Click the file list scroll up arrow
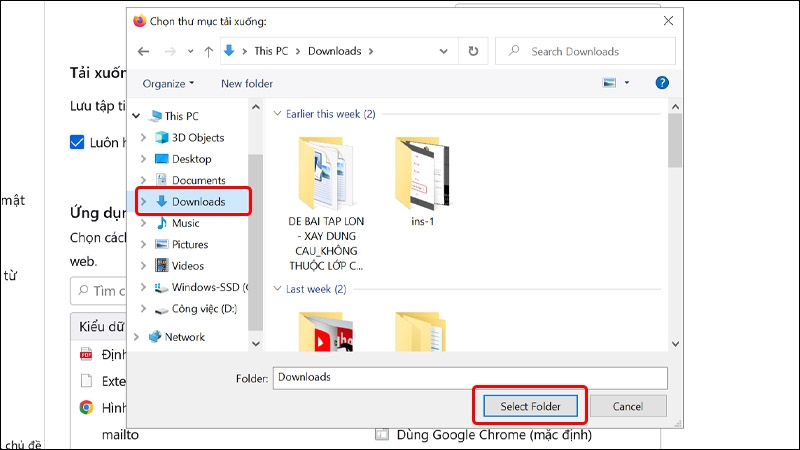Image resolution: width=800 pixels, height=450 pixels. (x=675, y=107)
